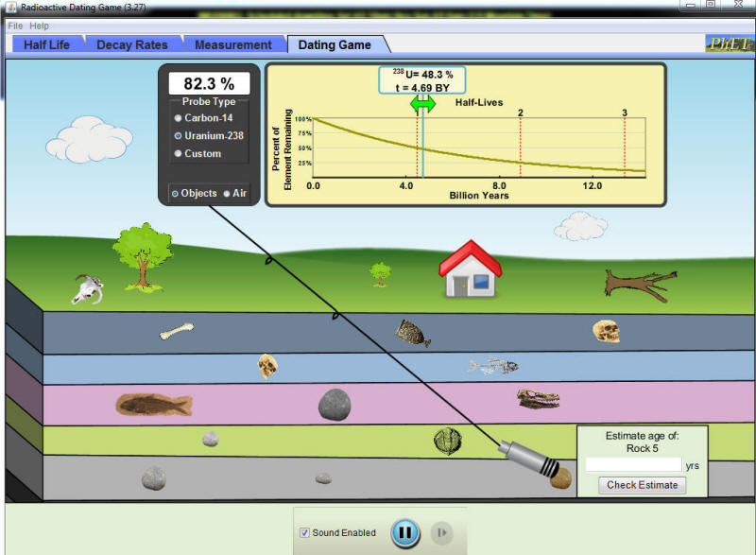This screenshot has width=756, height=555.
Task: Select the dinosaur skull in pink layer
Action: (538, 399)
